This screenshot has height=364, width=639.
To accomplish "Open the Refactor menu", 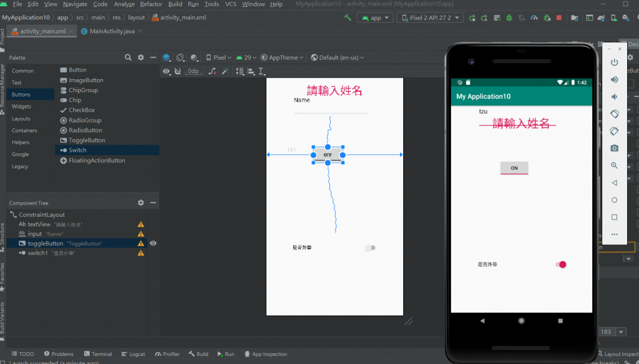I will pos(151,4).
